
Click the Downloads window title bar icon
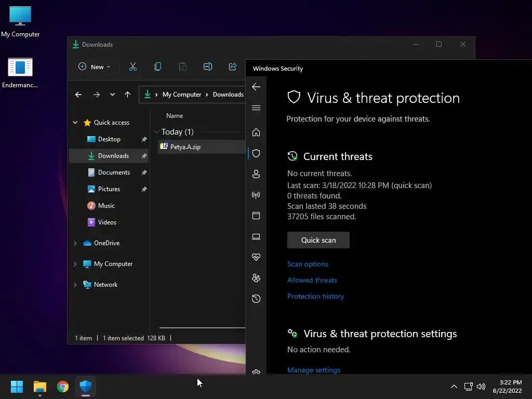[76, 45]
